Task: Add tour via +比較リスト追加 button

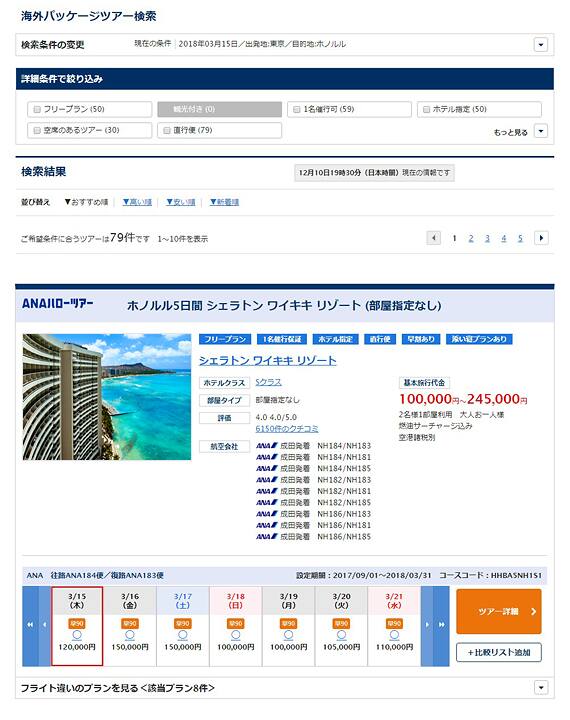Action: point(499,652)
